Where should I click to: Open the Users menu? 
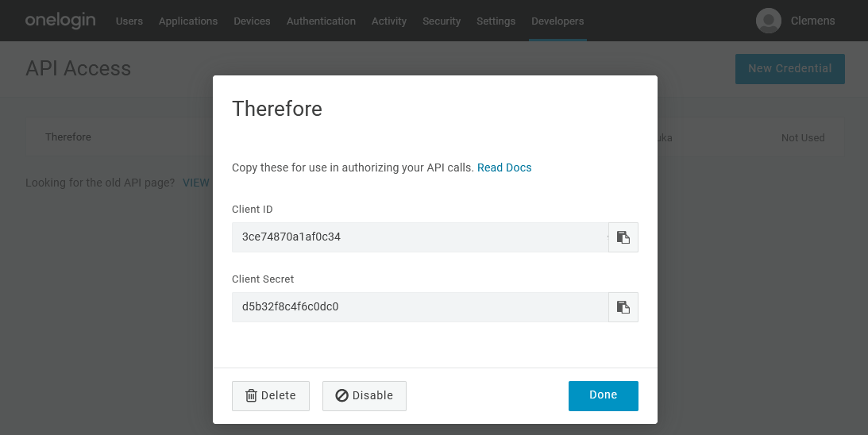[x=129, y=21]
